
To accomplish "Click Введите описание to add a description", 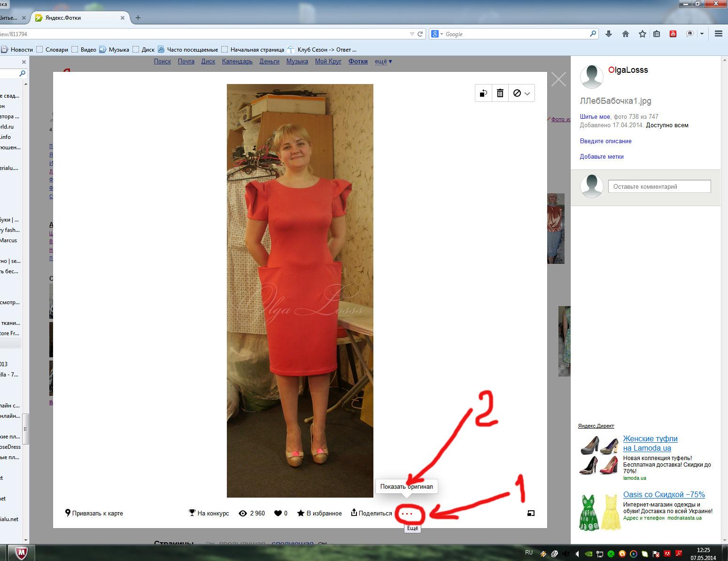I will [x=605, y=141].
